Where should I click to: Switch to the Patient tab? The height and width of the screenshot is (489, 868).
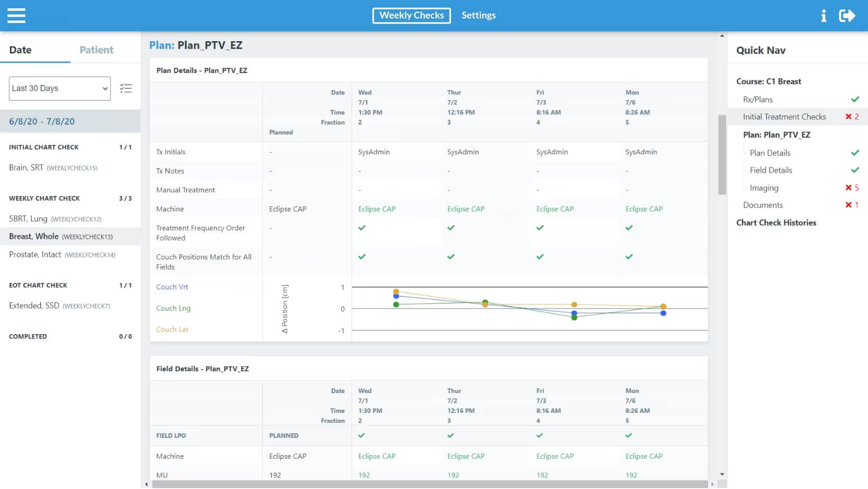97,50
